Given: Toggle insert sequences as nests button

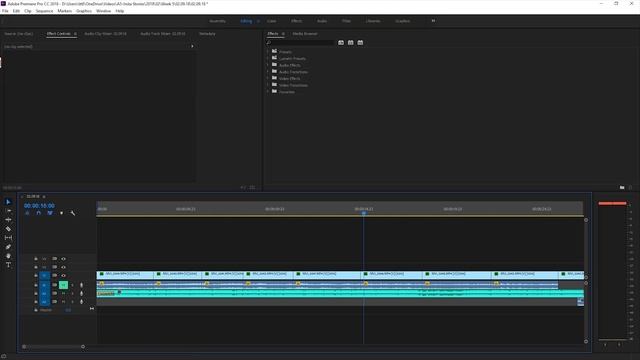Looking at the screenshot, I should click(x=27, y=213).
